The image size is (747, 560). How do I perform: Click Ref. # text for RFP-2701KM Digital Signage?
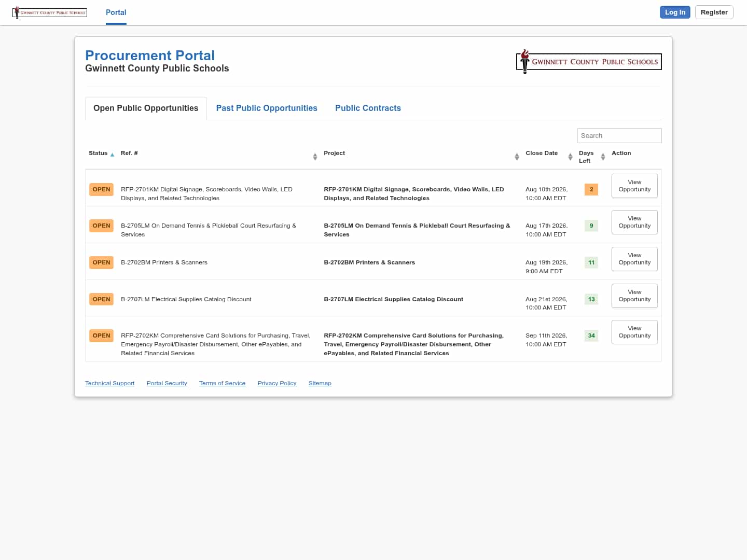206,193
